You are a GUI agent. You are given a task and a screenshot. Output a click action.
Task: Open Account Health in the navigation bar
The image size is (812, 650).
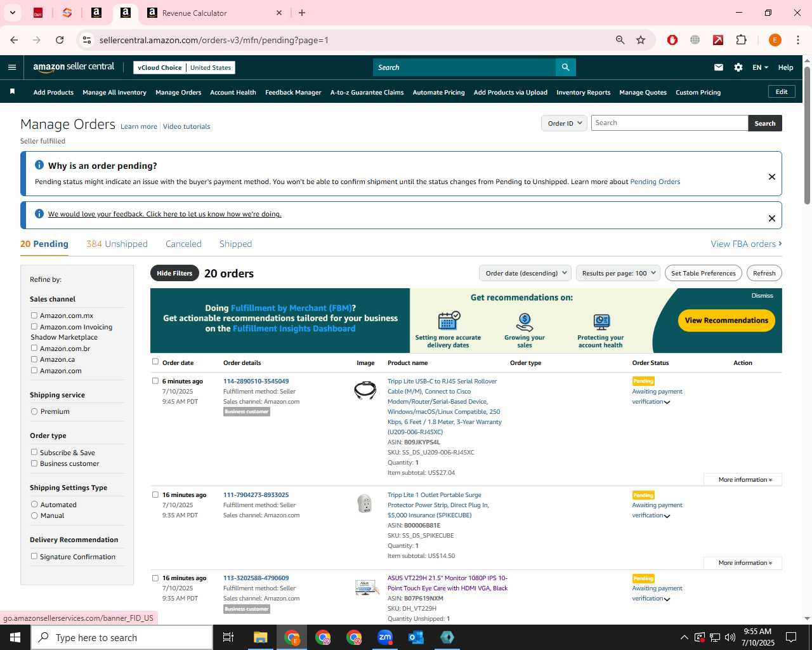point(233,92)
